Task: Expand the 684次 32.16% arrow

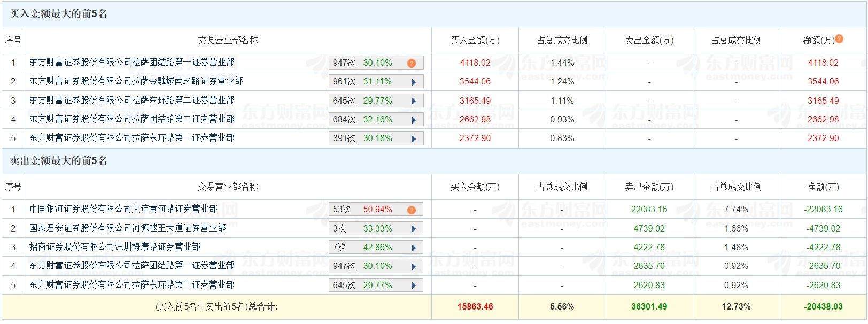Action: coord(414,120)
